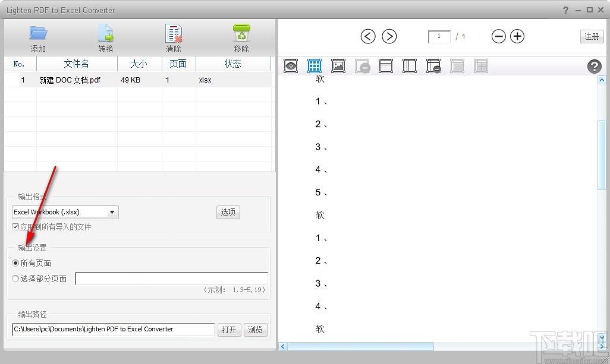Click the greyed merge cells tool
Screen dimensions: 610x364
click(457, 66)
